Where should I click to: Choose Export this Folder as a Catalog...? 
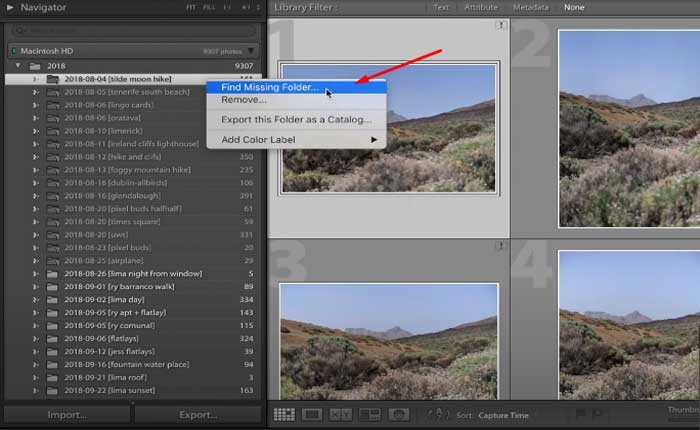point(296,119)
